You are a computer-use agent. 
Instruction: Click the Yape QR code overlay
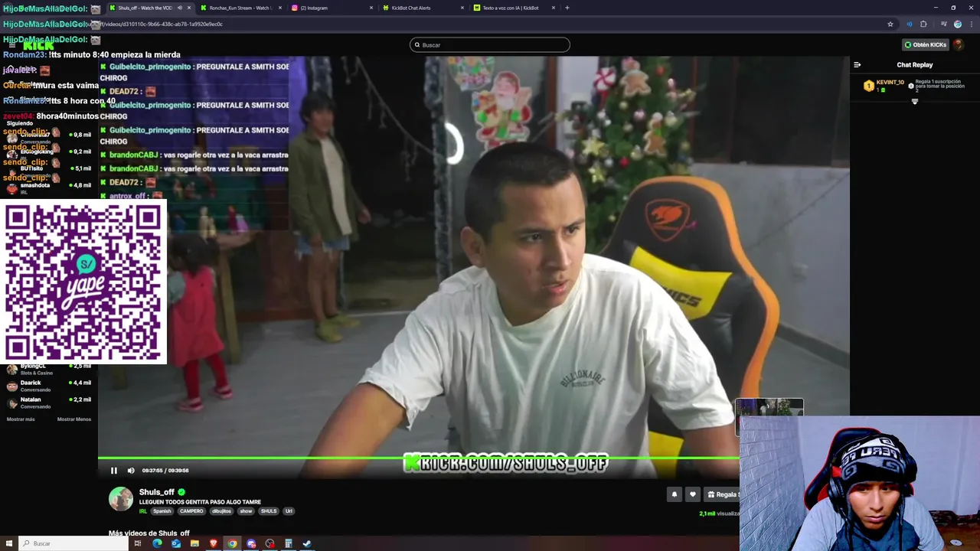(x=83, y=282)
